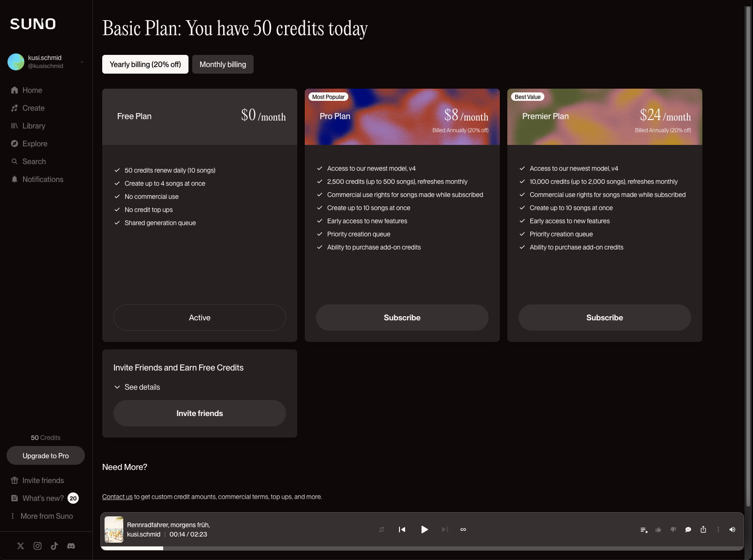Open Invite friends in the sidebar

38,480
